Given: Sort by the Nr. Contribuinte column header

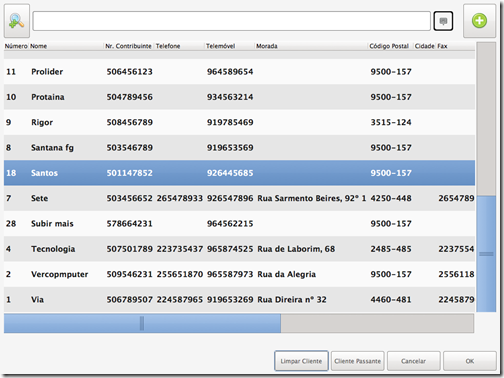Looking at the screenshot, I should tap(129, 46).
